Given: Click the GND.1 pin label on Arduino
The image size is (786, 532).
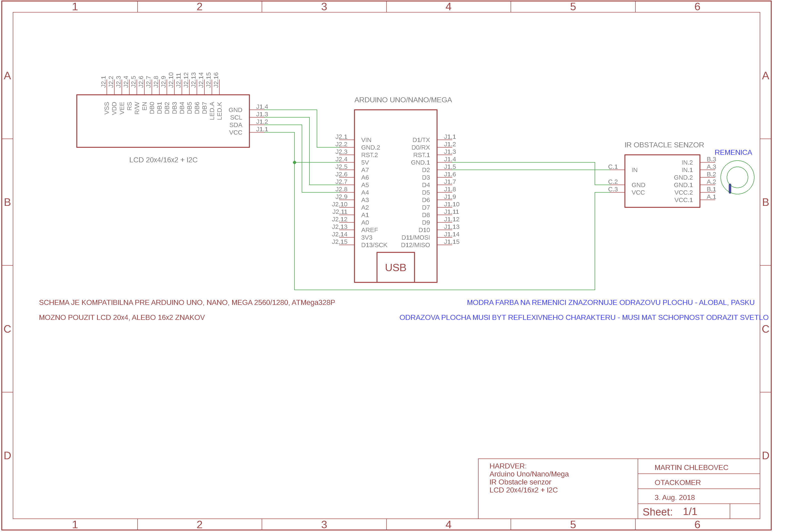Looking at the screenshot, I should [420, 162].
